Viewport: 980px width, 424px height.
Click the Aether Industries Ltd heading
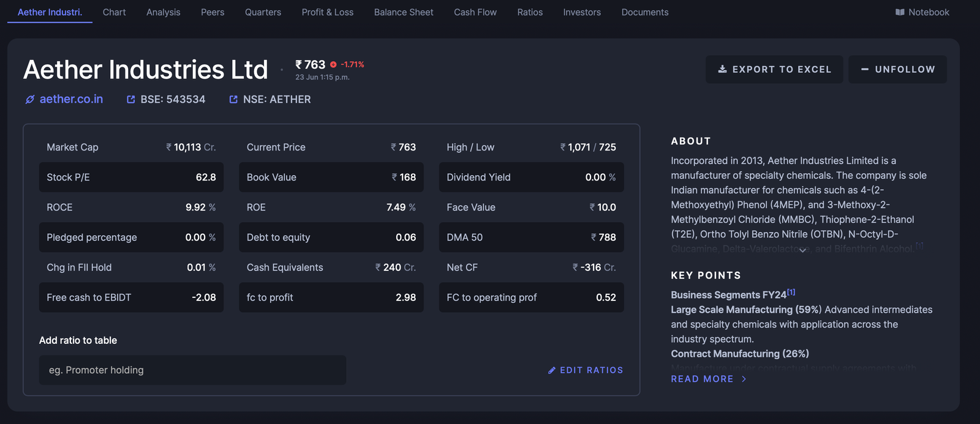[x=146, y=70]
